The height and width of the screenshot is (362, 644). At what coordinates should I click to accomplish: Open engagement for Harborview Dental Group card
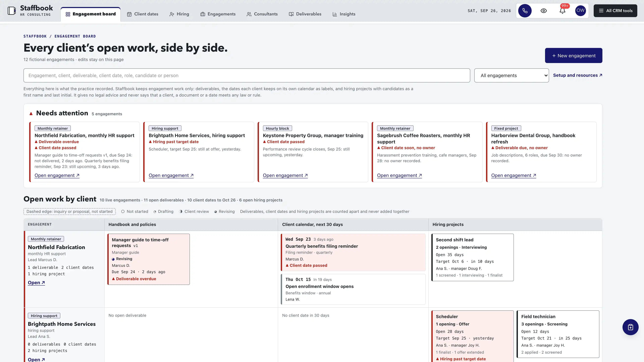tap(514, 175)
